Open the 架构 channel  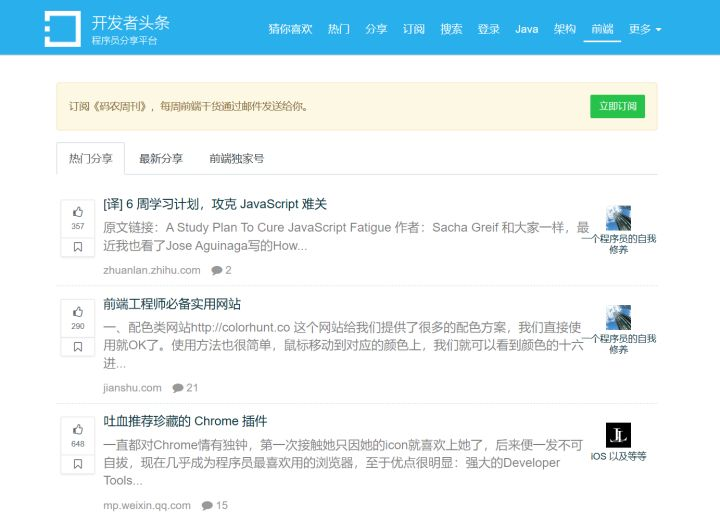coord(564,29)
